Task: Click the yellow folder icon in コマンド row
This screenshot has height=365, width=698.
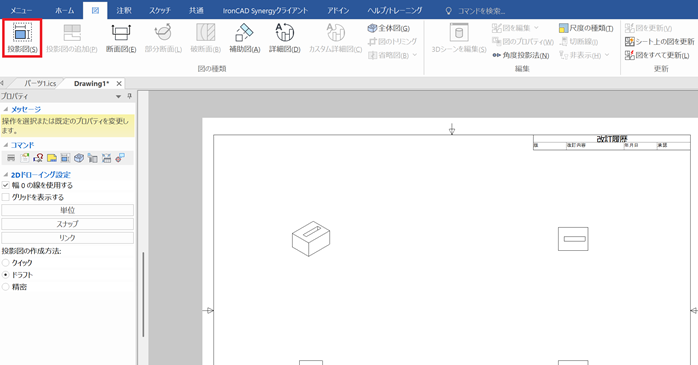Action: click(x=52, y=158)
